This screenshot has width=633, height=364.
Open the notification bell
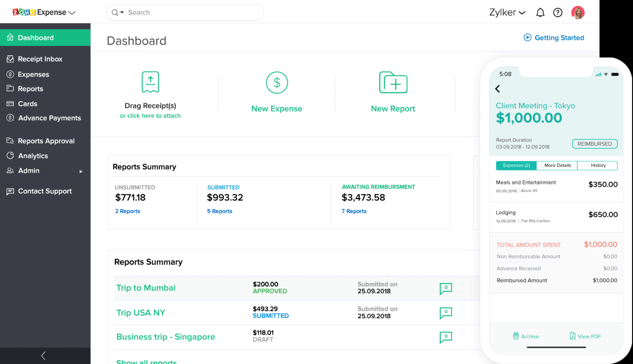(540, 12)
